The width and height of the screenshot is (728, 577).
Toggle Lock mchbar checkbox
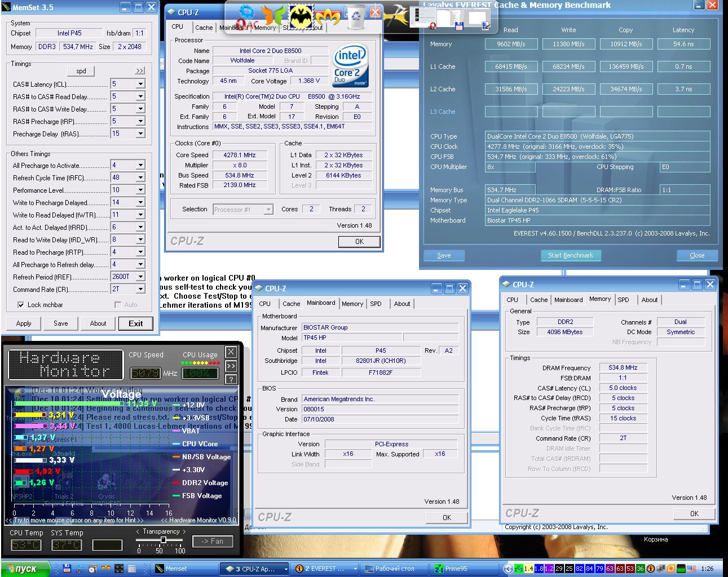pos(21,305)
